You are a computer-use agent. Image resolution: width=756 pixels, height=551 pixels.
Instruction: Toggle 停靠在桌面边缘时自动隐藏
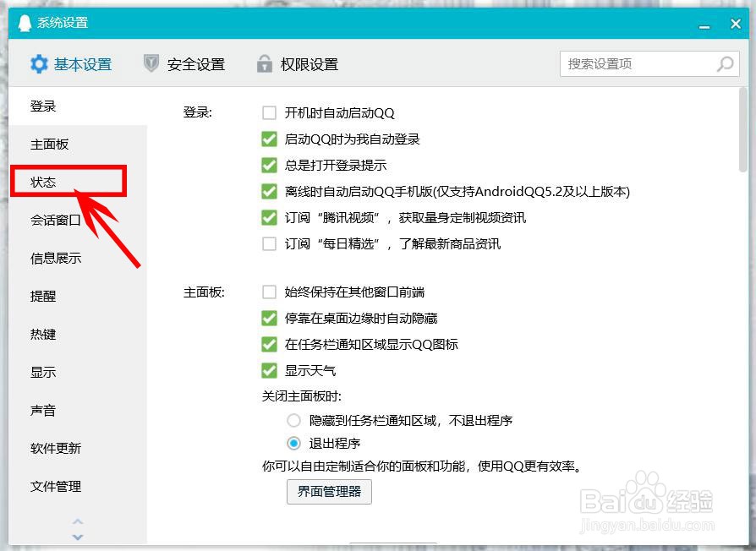[x=269, y=318]
